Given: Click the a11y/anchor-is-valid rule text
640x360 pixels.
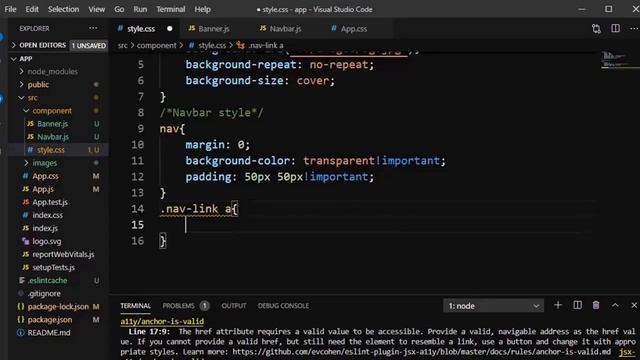Looking at the screenshot, I should [x=162, y=322].
